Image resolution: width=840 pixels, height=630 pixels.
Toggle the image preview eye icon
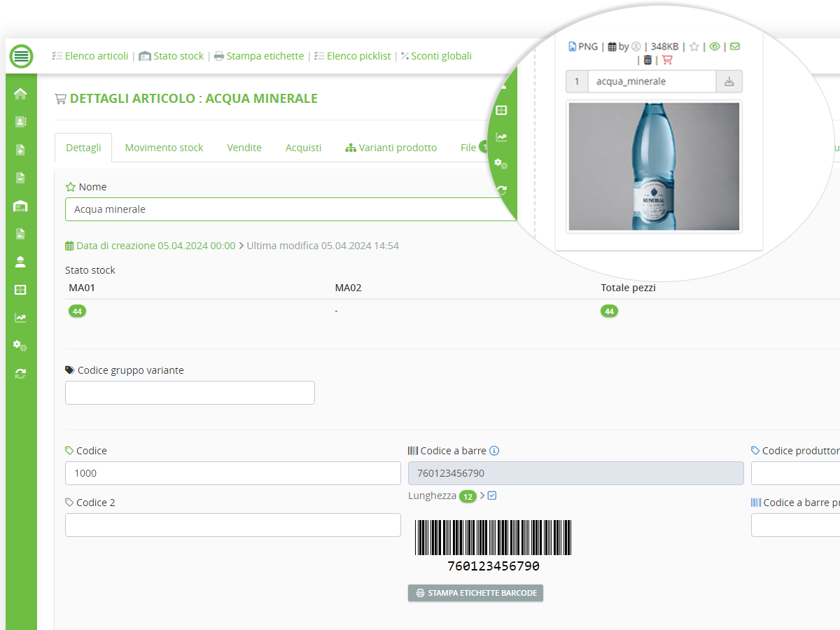(x=715, y=46)
